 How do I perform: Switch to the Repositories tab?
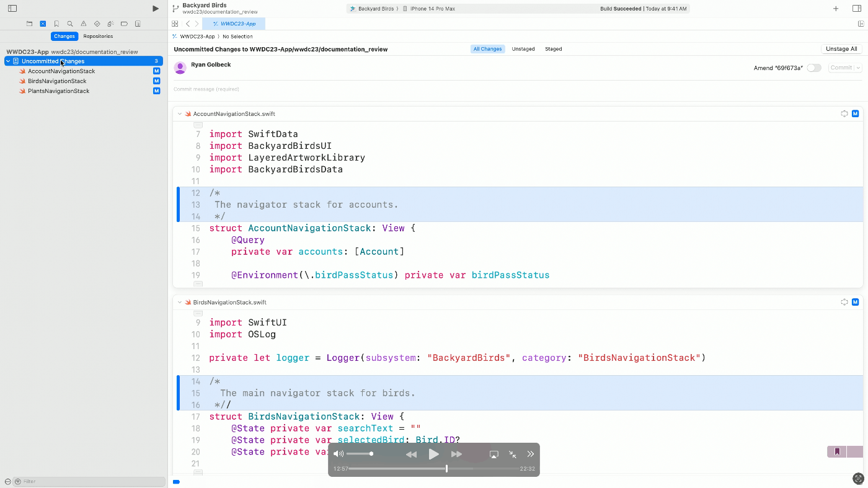98,36
